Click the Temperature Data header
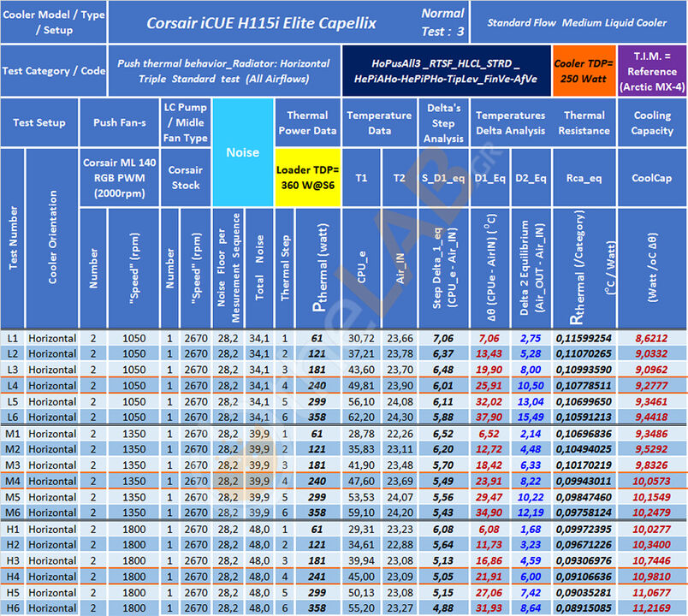 pos(379,122)
